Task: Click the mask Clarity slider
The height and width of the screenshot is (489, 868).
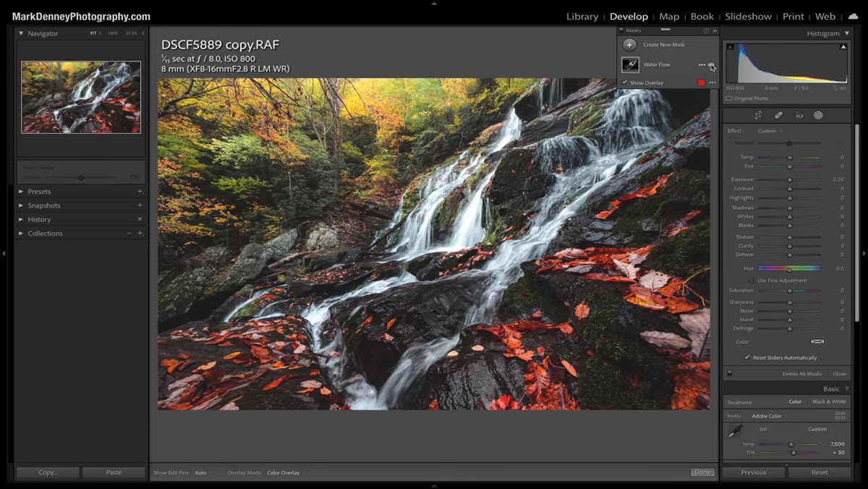Action: tap(789, 246)
